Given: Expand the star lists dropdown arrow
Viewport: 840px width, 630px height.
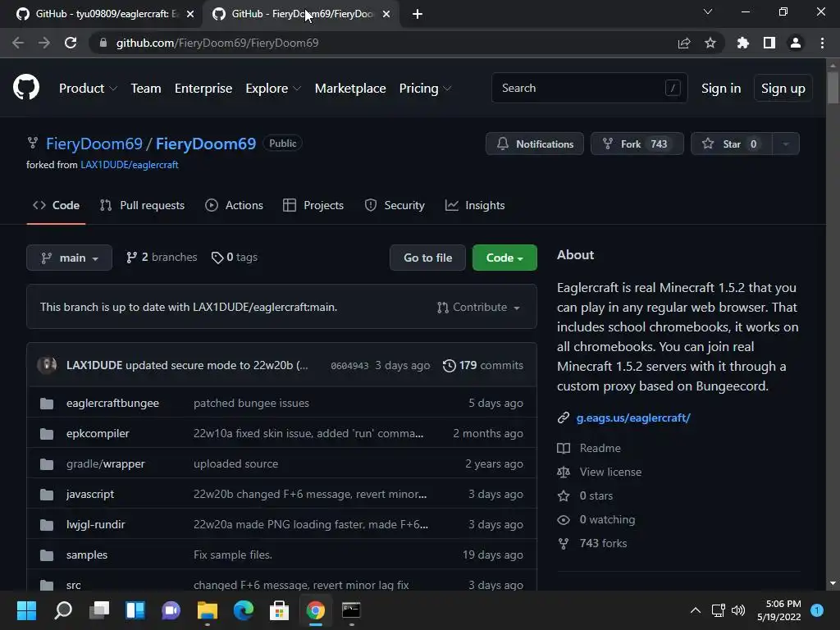Looking at the screenshot, I should pyautogui.click(x=786, y=144).
